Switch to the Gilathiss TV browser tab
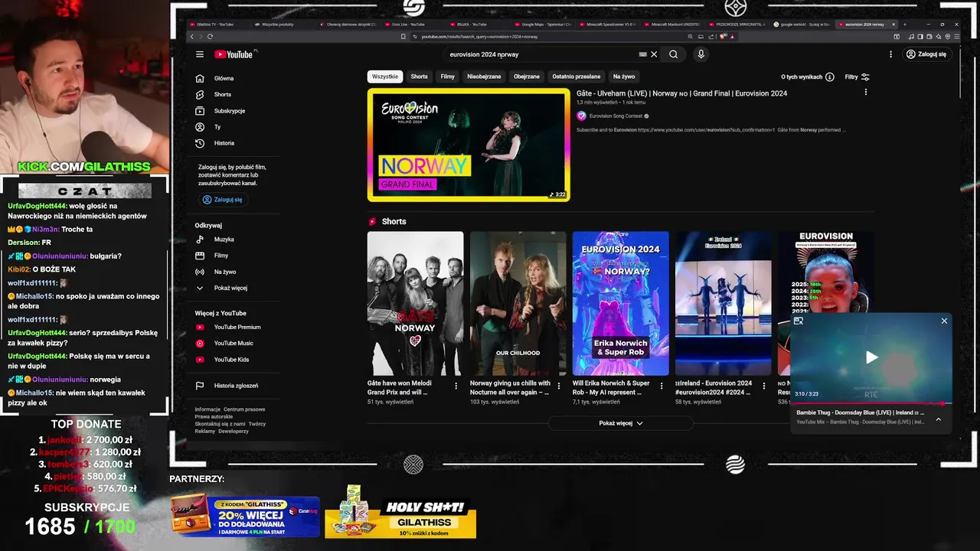980x551 pixels. 214,24
